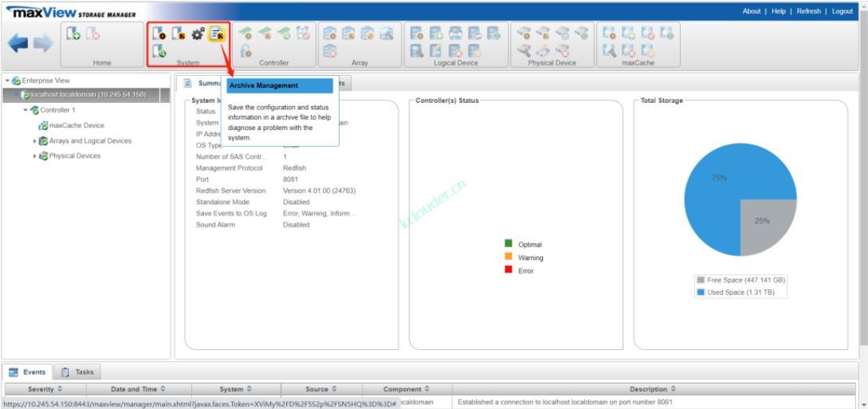Click the Sound Alarm label

[x=215, y=225]
